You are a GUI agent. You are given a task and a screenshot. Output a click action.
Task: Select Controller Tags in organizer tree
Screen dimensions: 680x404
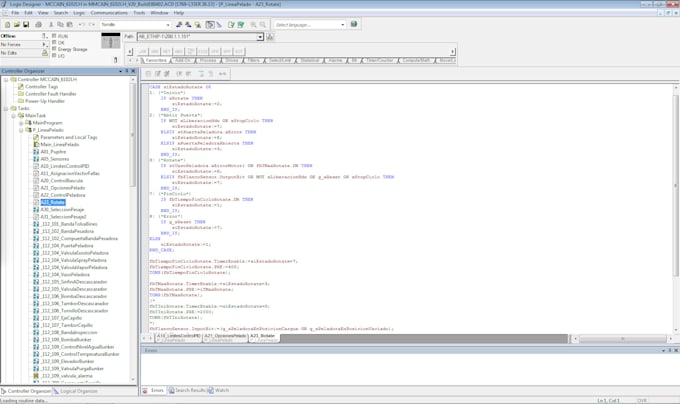[x=40, y=86]
